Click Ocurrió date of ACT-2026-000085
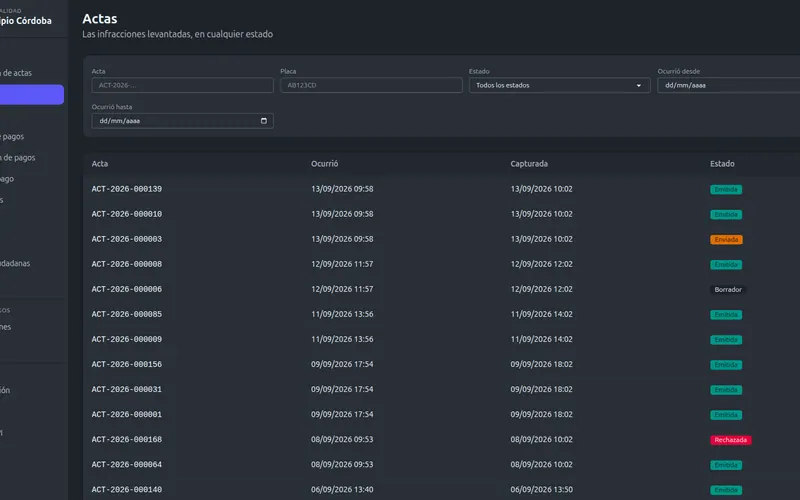 pos(342,314)
